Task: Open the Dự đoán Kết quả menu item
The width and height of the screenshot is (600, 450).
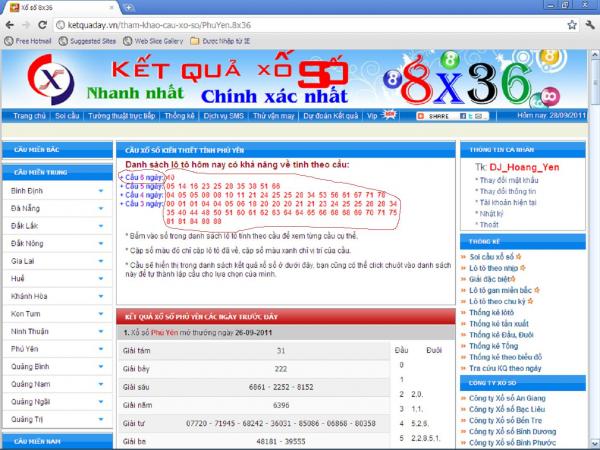Action: (x=331, y=116)
